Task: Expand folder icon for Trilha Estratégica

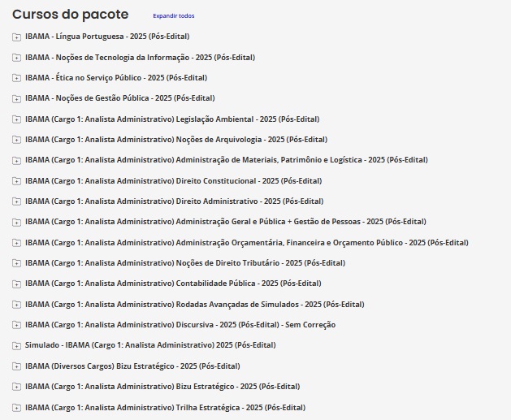Action: [x=16, y=408]
